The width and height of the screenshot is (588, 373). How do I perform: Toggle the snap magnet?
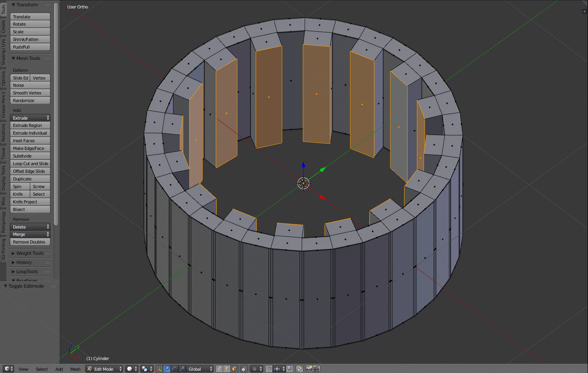click(x=269, y=368)
